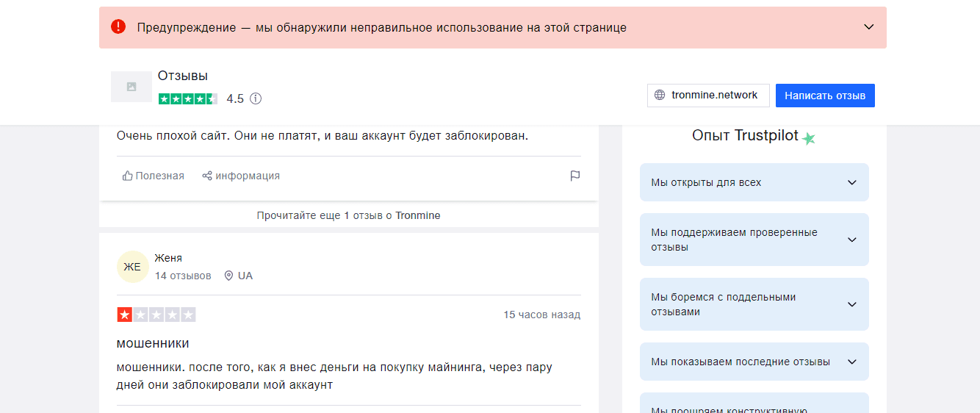Image resolution: width=980 pixels, height=413 pixels.
Task: Open the review titled мошенники
Action: 153,343
